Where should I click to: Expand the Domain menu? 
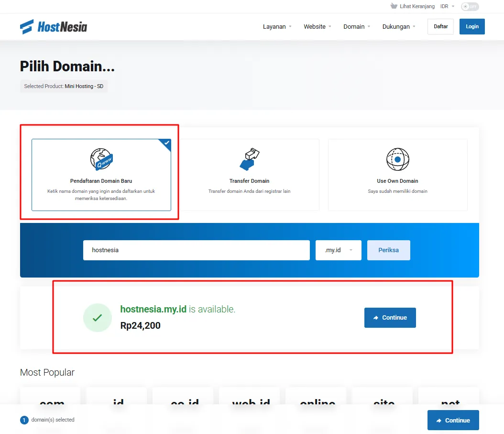pyautogui.click(x=357, y=27)
